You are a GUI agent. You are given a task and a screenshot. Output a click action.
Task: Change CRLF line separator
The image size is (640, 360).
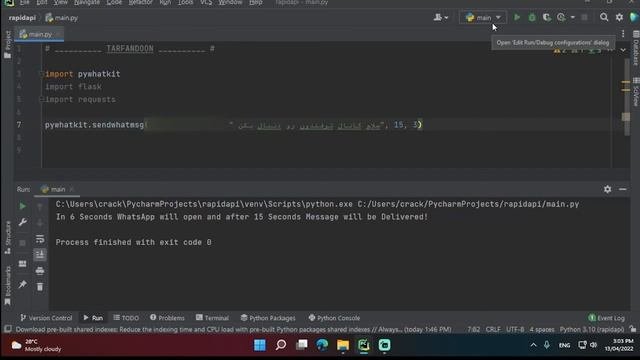[493, 329]
